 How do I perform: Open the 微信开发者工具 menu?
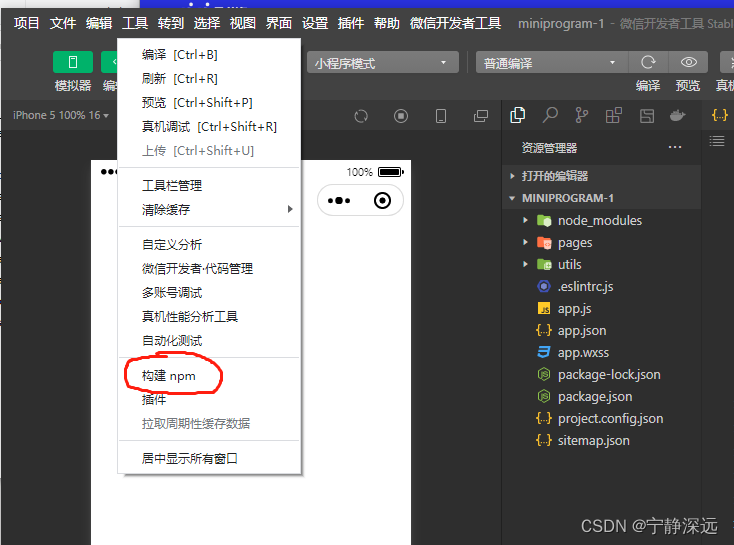pyautogui.click(x=455, y=23)
